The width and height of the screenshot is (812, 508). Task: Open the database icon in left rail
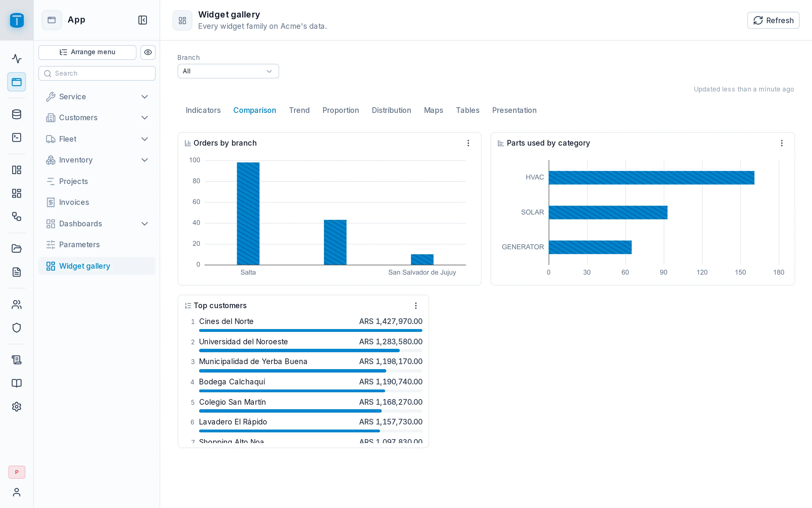(x=16, y=114)
